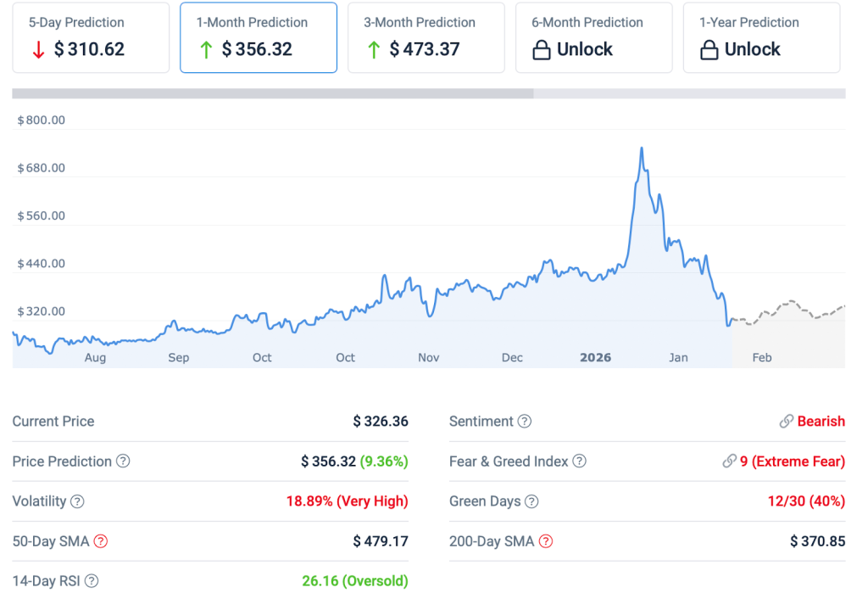
Task: Unlock the 6-Month Prediction
Action: click(x=593, y=37)
